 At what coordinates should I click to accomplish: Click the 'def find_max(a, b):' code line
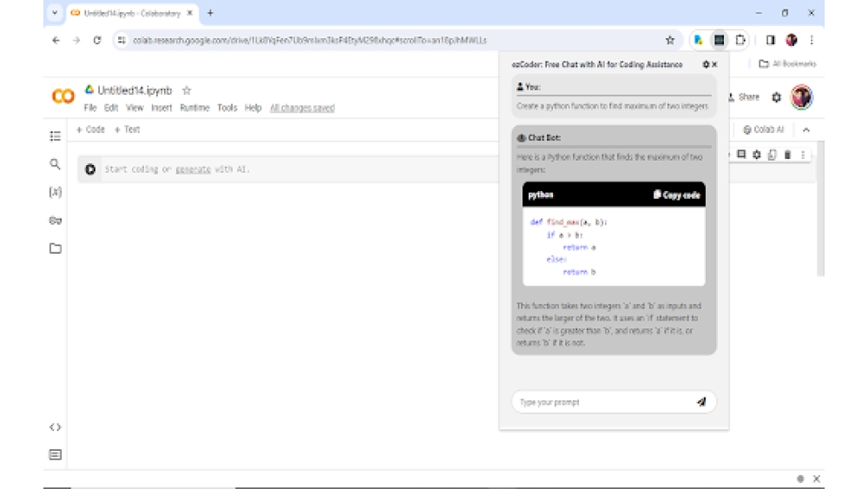(x=569, y=222)
